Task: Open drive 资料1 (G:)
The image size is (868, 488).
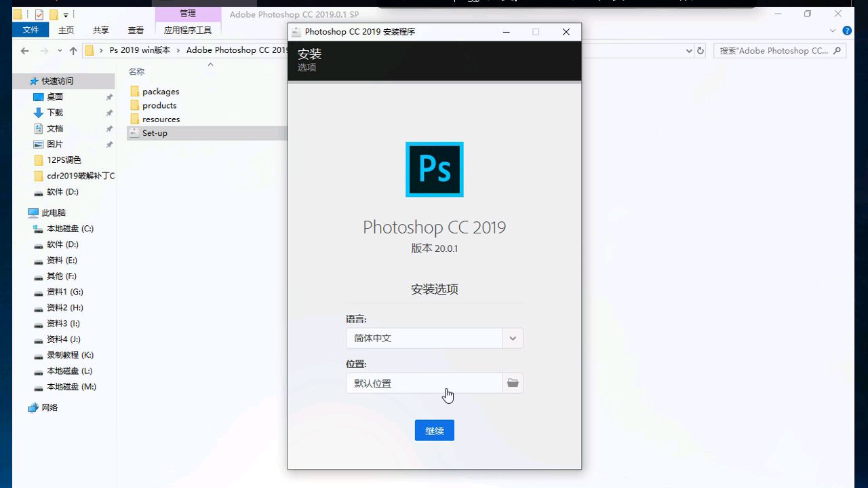Action: tap(64, 292)
